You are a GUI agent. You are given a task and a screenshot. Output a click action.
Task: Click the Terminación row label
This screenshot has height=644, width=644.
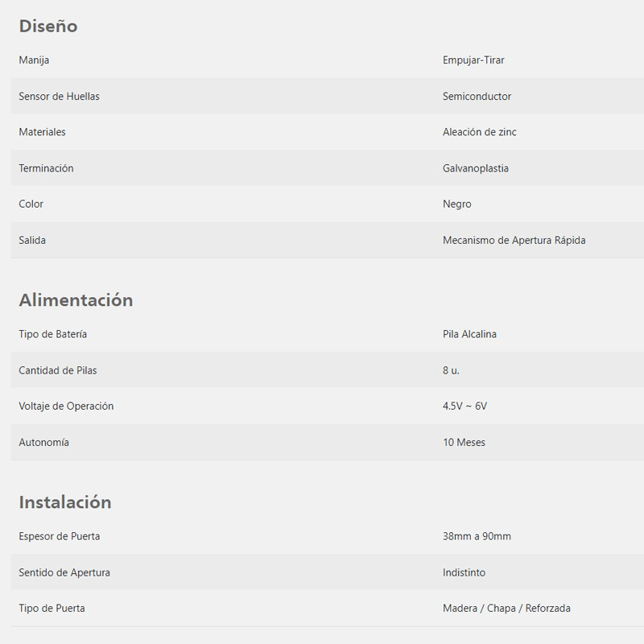tap(46, 168)
